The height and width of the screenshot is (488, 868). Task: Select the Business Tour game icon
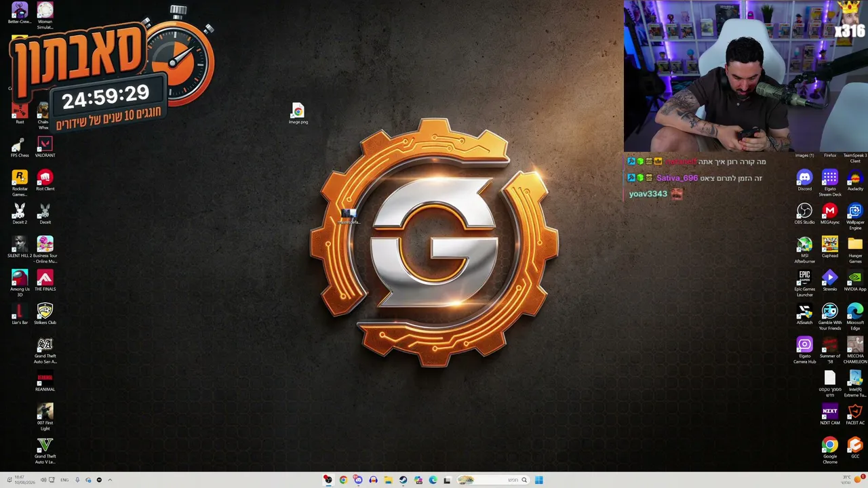coord(45,249)
